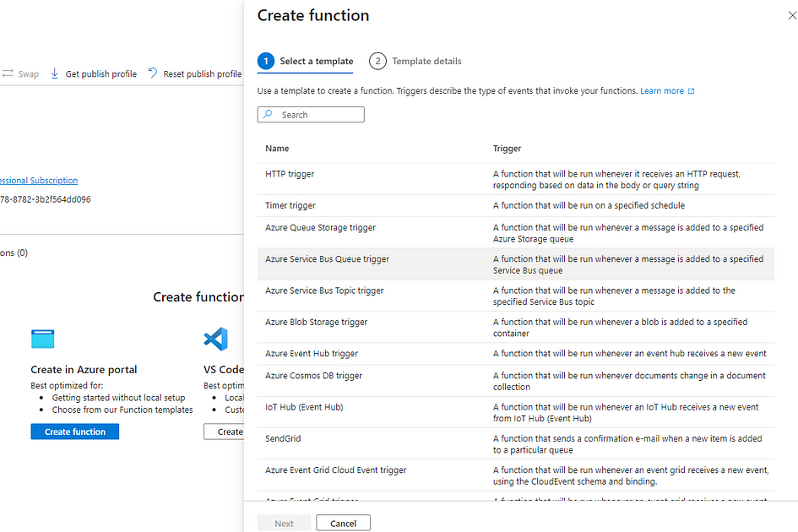Select the SendGrid template
The image size is (798, 532).
pyautogui.click(x=516, y=444)
